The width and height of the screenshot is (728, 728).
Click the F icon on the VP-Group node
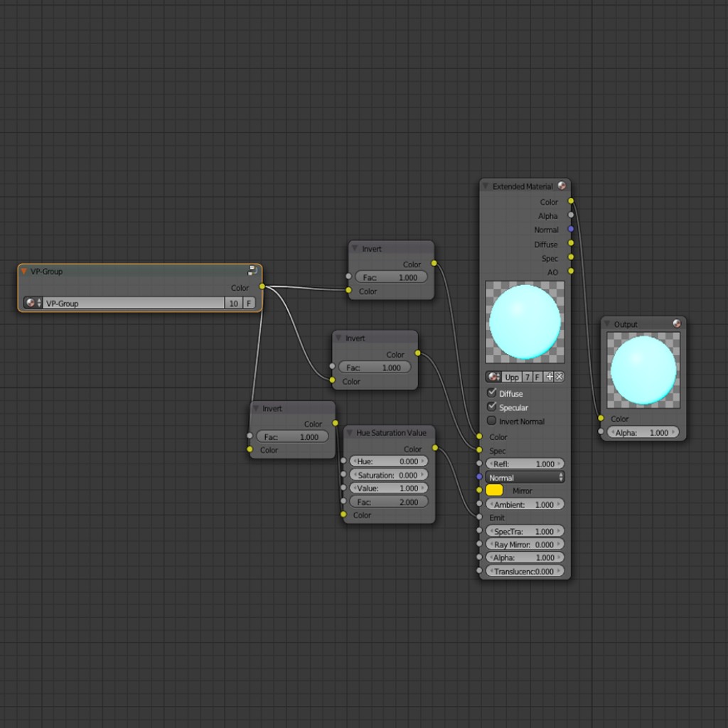point(250,303)
